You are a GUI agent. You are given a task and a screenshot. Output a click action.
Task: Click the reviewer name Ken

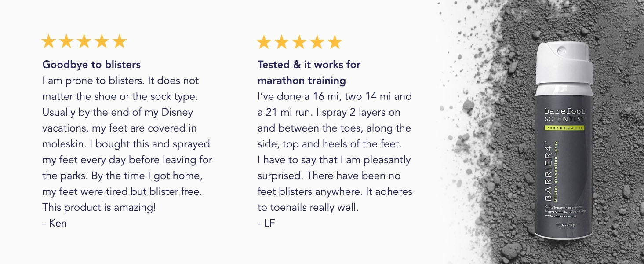[x=58, y=223]
